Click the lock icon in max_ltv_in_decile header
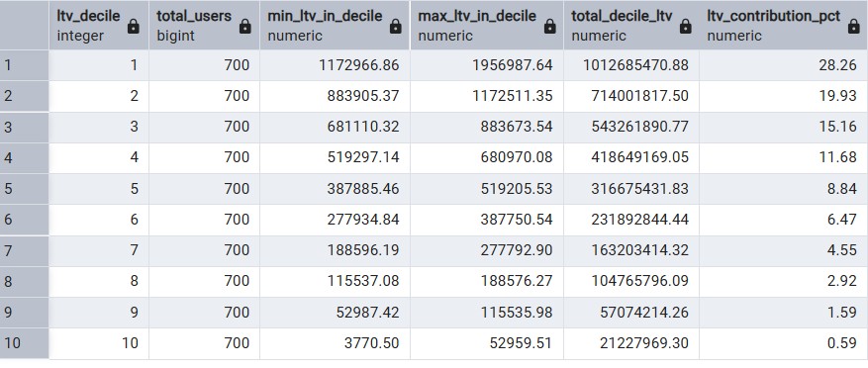The width and height of the screenshot is (868, 368). click(x=549, y=26)
